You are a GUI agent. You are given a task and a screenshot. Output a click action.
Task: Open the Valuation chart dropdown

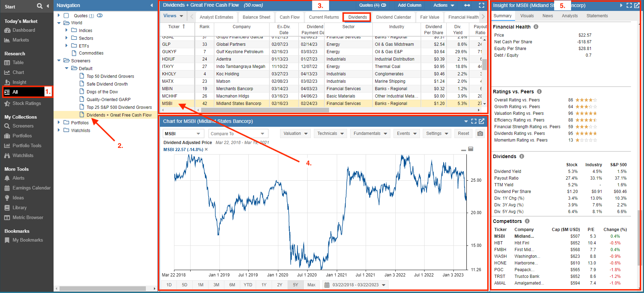[x=296, y=133]
